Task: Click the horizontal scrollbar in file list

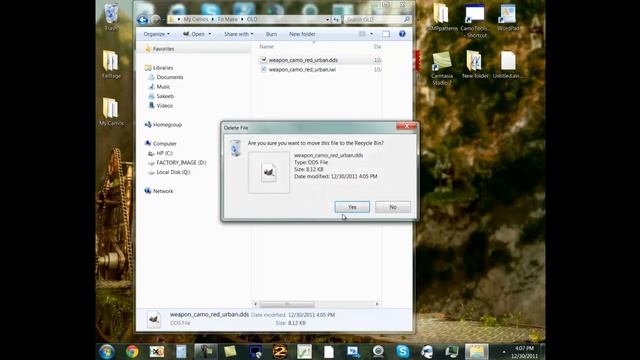Action: pyautogui.click(x=287, y=304)
